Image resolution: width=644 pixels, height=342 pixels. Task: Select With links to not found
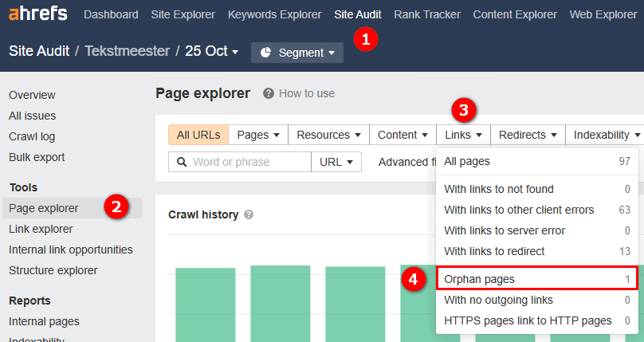tap(537, 189)
